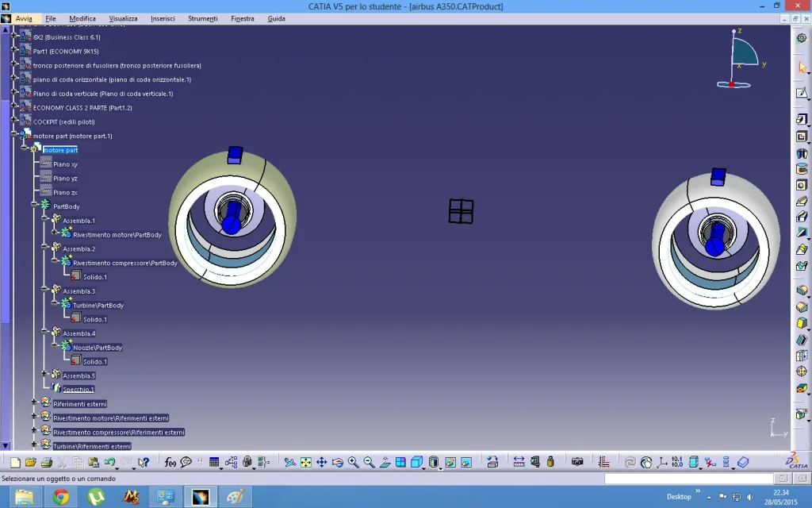Viewport: 812px width, 508px height.
Task: Select Specchio.1 in the tree
Action: 79,389
